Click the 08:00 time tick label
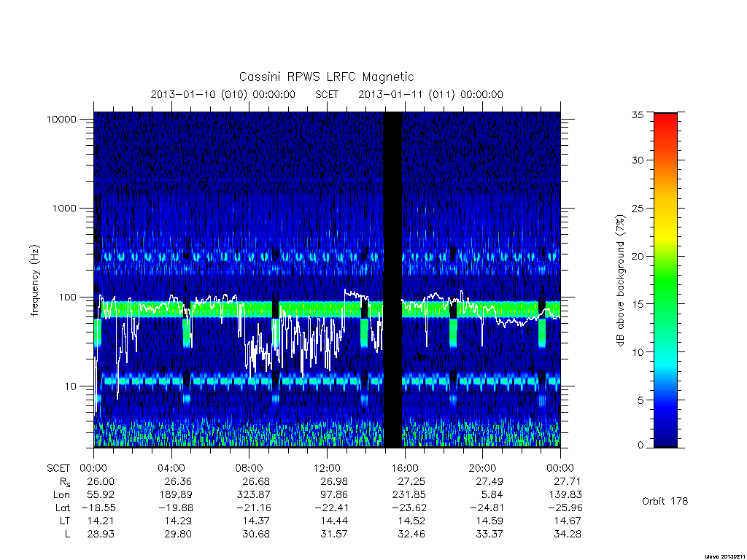Screen dimensions: 747x560 click(249, 468)
